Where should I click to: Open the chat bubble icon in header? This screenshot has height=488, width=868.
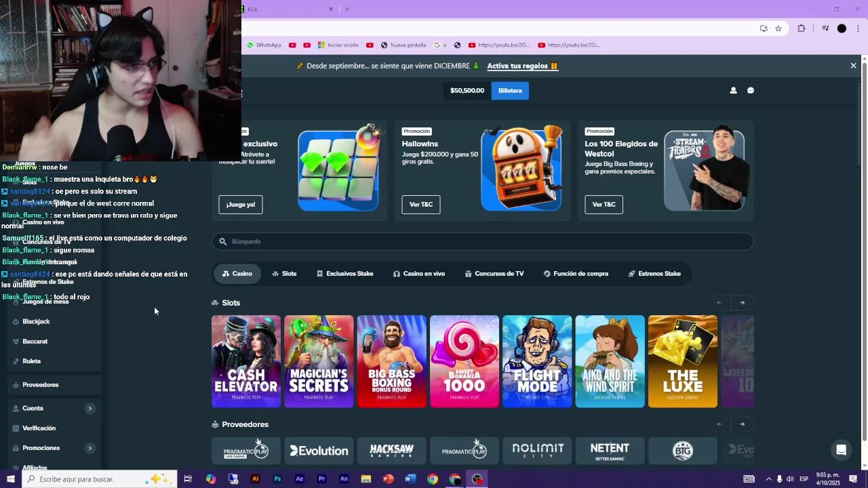click(751, 90)
